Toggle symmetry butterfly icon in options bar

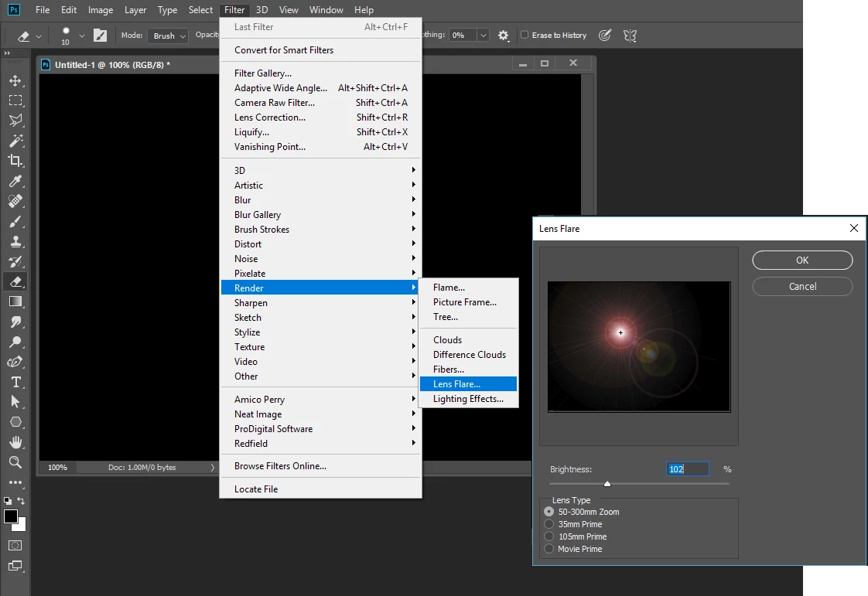[x=630, y=36]
